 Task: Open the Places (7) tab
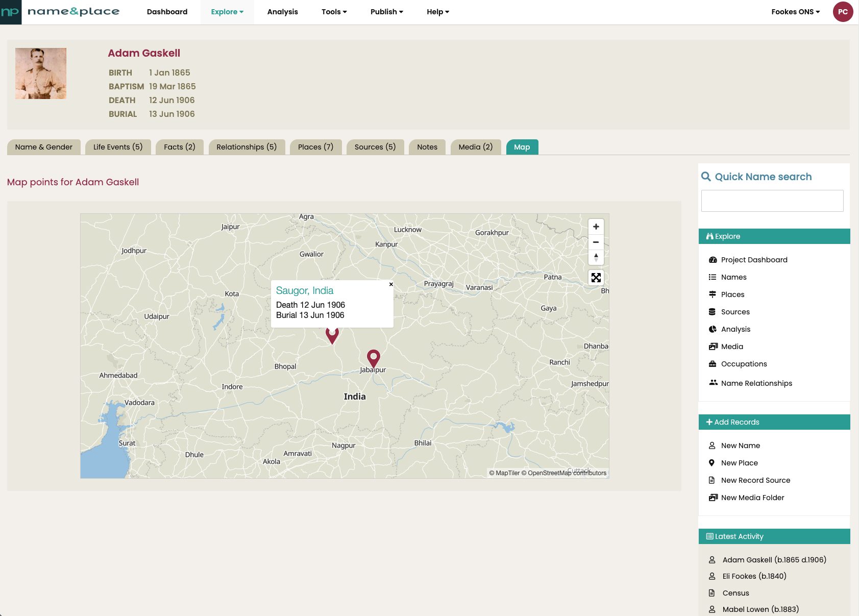(x=315, y=147)
